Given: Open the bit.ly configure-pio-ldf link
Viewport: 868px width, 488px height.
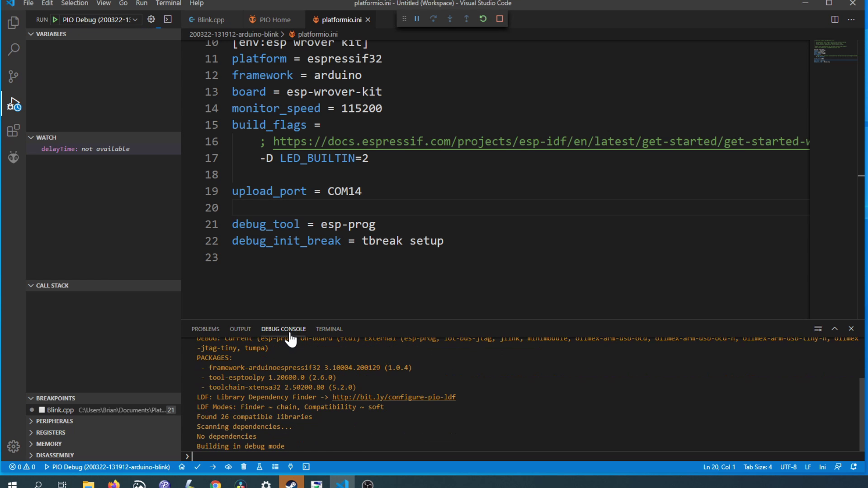Looking at the screenshot, I should pyautogui.click(x=394, y=397).
